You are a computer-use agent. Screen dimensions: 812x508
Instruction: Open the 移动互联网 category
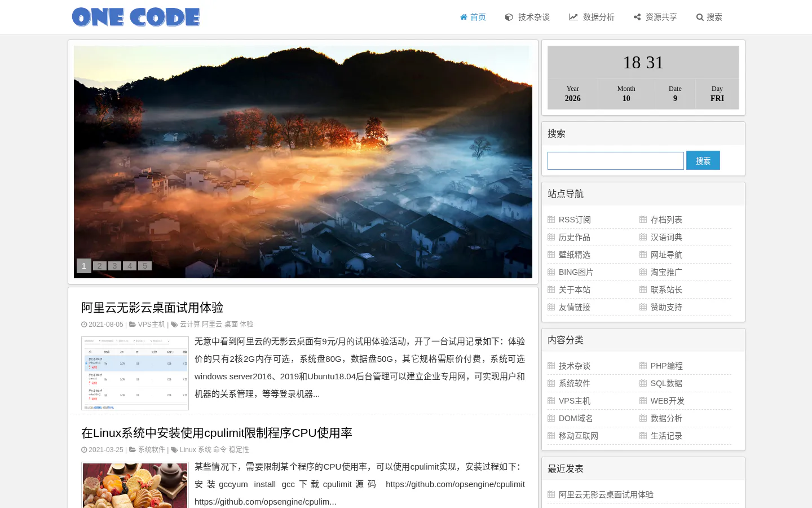[579, 436]
